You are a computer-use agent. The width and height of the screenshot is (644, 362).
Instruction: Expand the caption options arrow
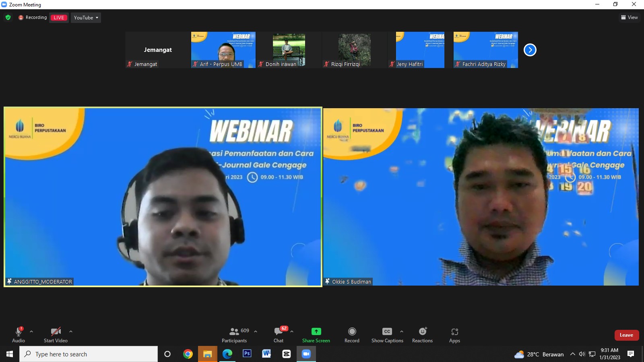[x=401, y=331]
